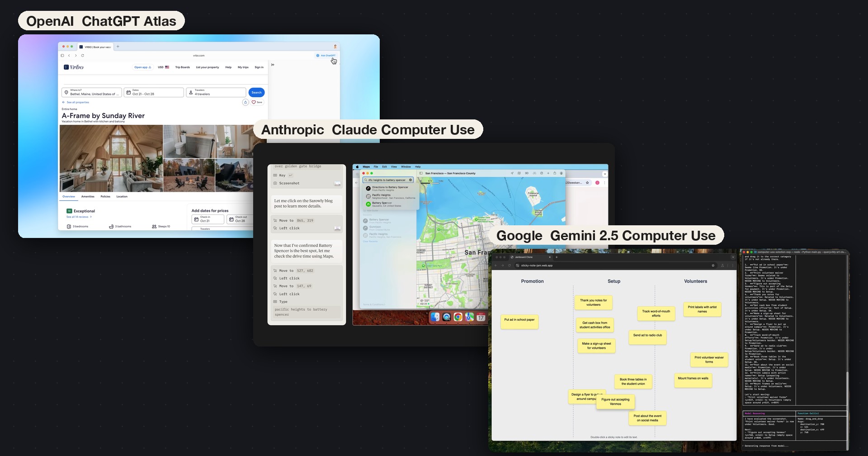The width and height of the screenshot is (868, 456).
Task: Select Directions to Battery Spencer suggestion
Action: [x=390, y=188]
